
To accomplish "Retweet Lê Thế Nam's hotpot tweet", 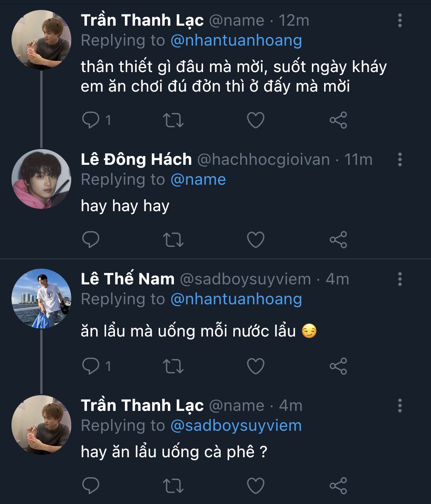I will 173,366.
